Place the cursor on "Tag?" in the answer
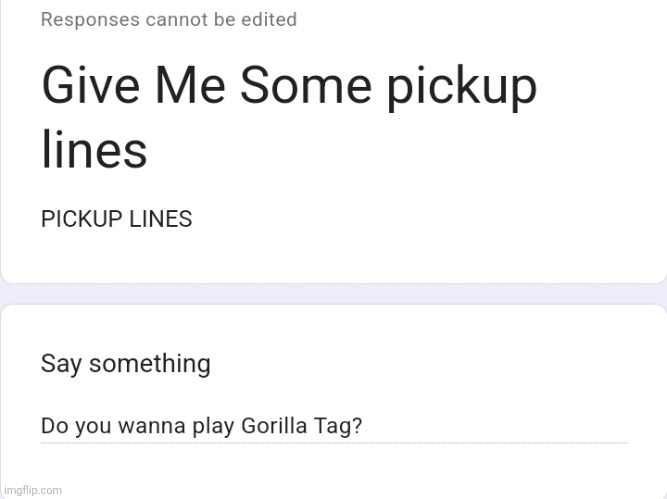667x499 pixels. [341, 426]
